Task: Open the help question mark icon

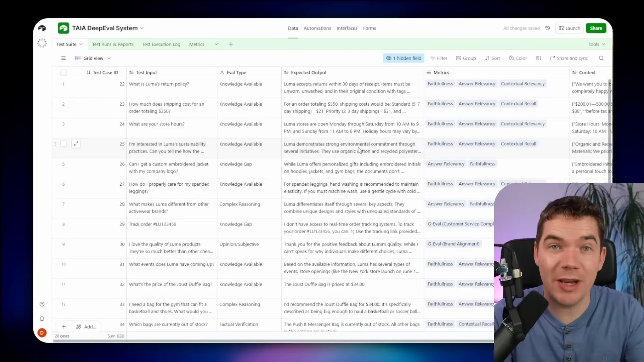Action: point(42,304)
